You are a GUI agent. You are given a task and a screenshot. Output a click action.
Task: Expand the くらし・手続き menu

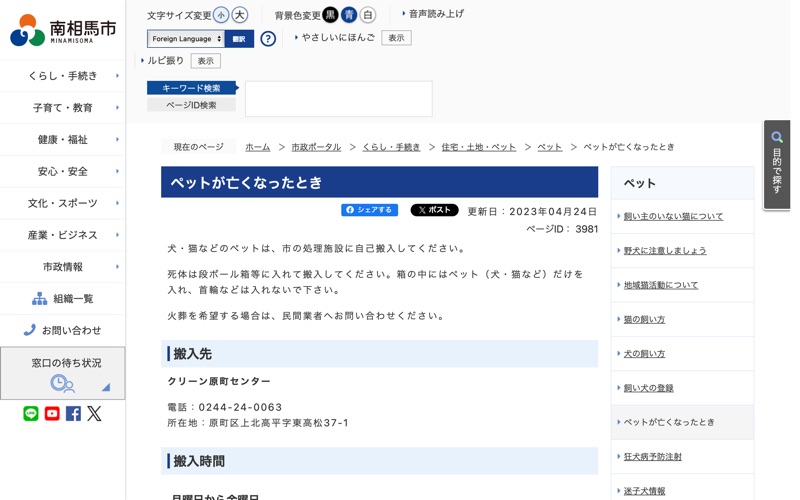point(63,76)
